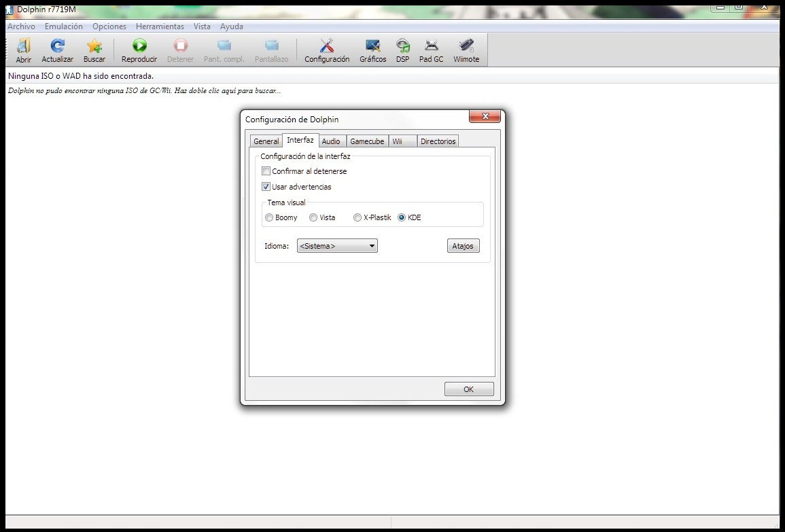Screen dimensions: 785x532
Task: Uncheck the Usar advertencias checkbox
Action: click(266, 187)
